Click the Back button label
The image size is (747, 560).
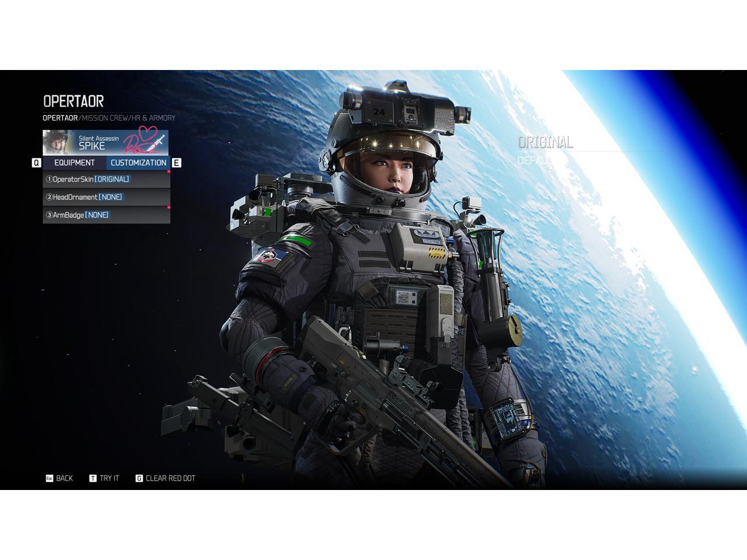(64, 478)
